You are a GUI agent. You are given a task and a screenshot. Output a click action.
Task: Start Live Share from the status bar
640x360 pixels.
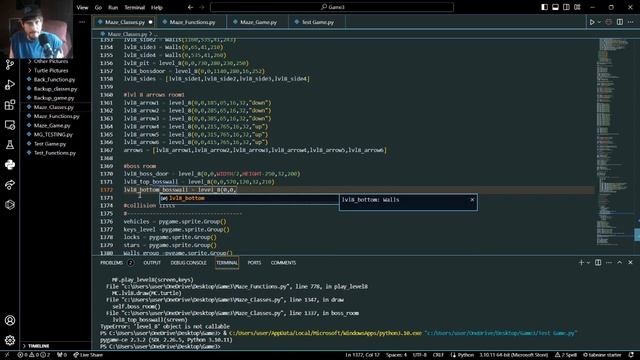88,355
